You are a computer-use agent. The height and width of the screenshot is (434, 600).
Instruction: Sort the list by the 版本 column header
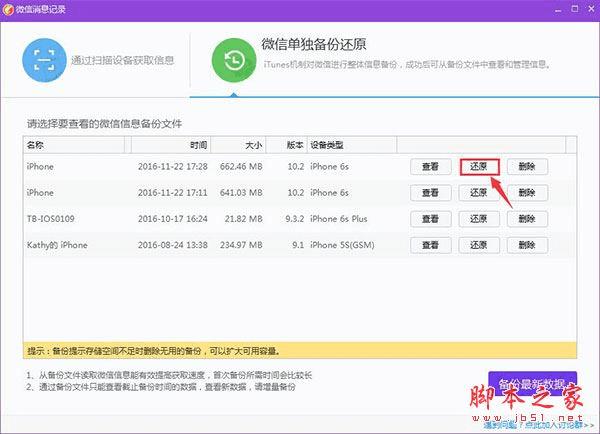[x=287, y=145]
